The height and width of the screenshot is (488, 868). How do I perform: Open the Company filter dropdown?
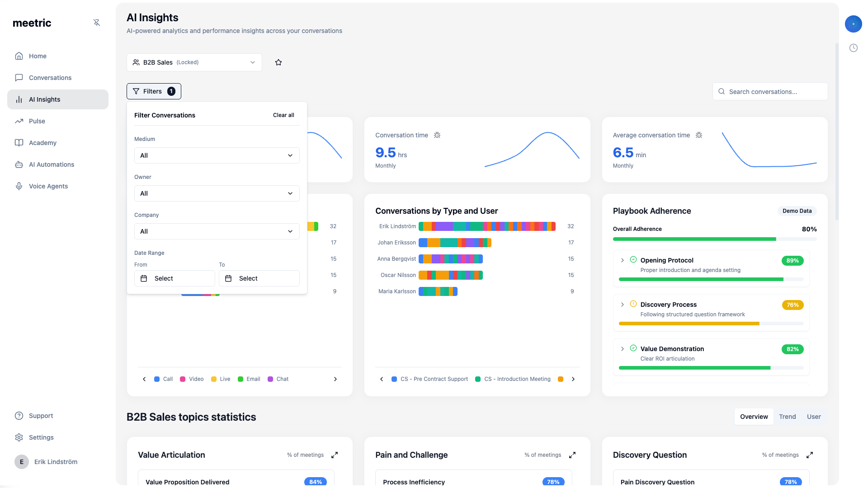[x=217, y=231]
